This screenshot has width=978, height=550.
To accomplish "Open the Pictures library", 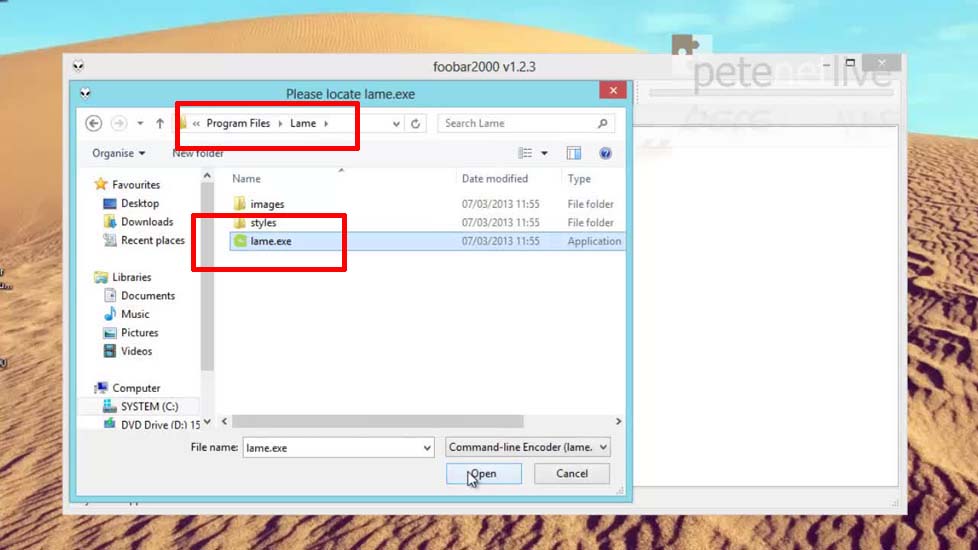I will coord(140,333).
